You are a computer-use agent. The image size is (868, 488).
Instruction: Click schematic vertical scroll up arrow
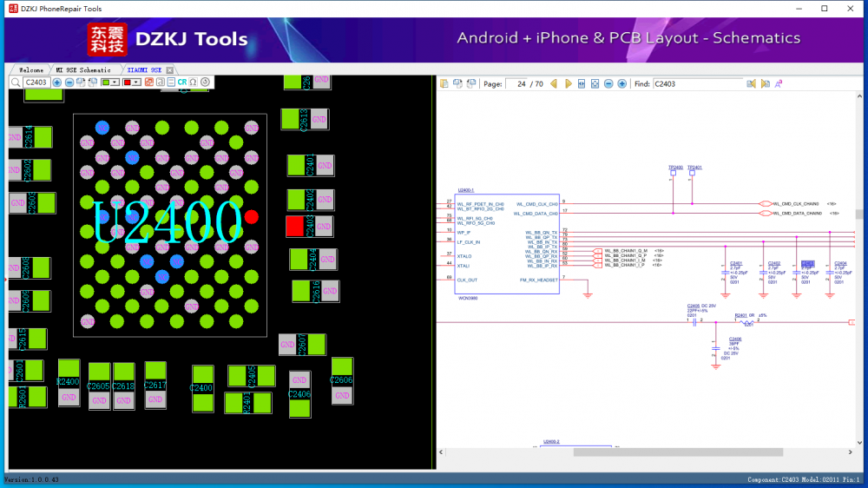[859, 96]
